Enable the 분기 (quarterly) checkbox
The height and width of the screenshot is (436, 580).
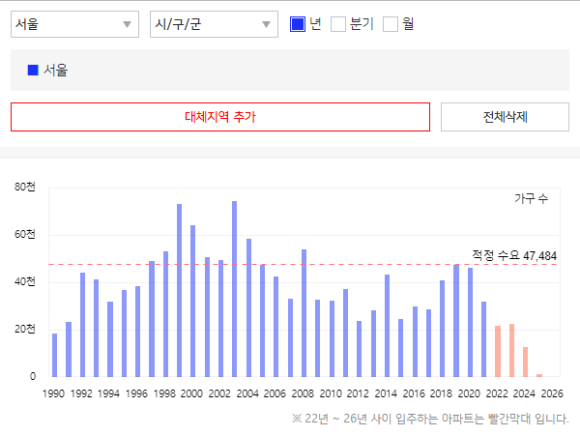click(x=338, y=24)
